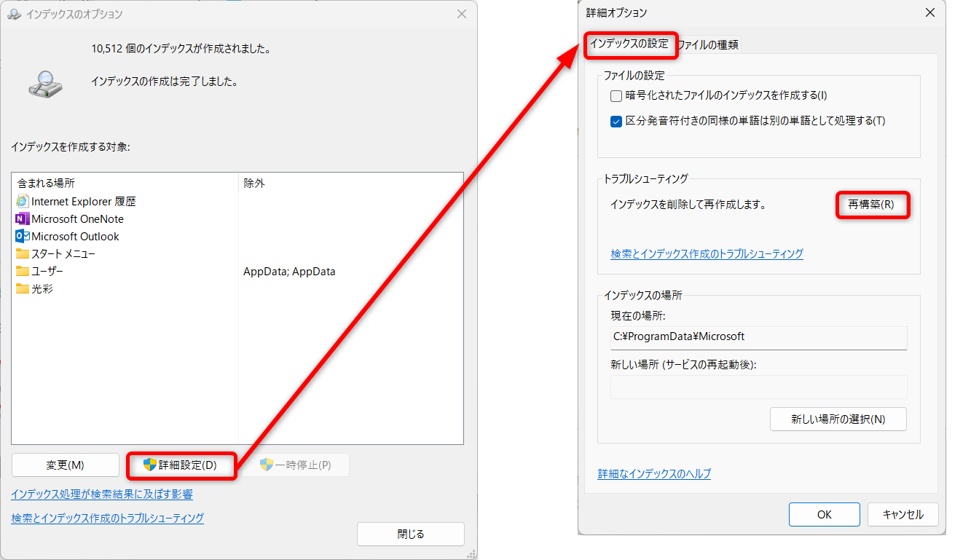
Task: Click the indexing options title bar icon
Action: [x=15, y=15]
